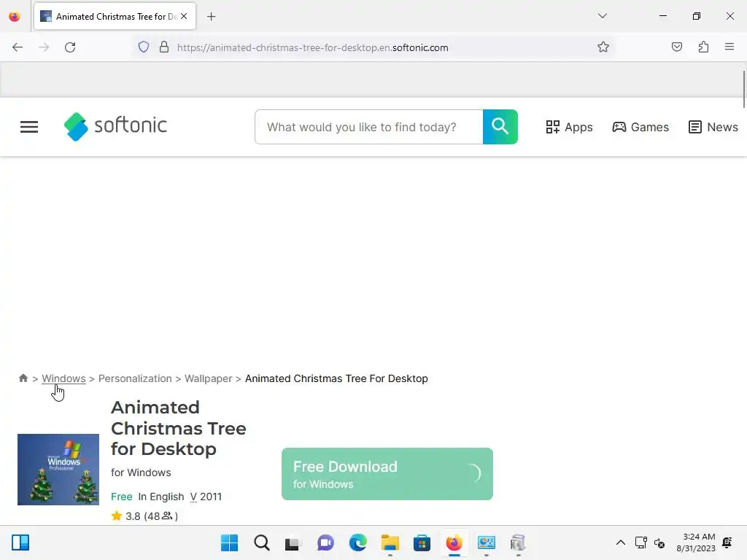
Task: Follow the Windows breadcrumb link
Action: point(64,378)
